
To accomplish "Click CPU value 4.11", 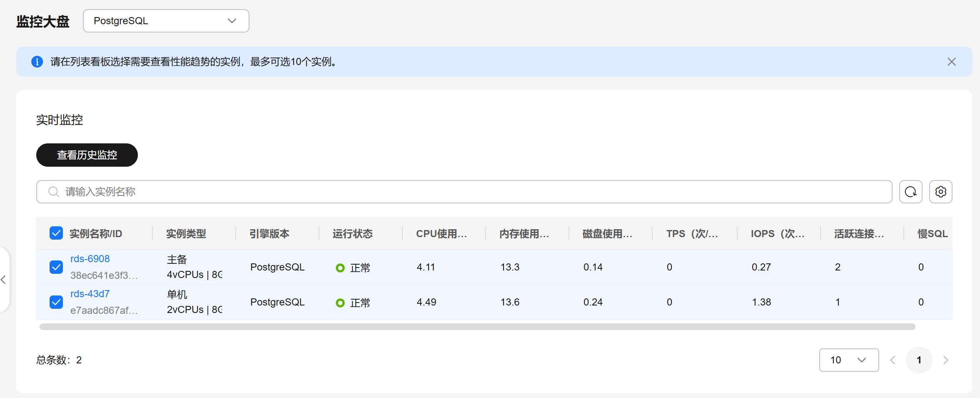I will click(x=426, y=267).
